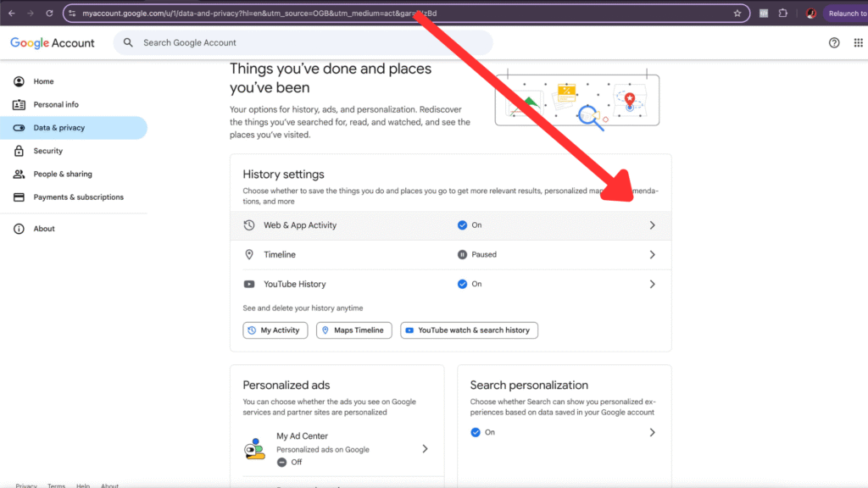Click the illustration of history and places

576,100
